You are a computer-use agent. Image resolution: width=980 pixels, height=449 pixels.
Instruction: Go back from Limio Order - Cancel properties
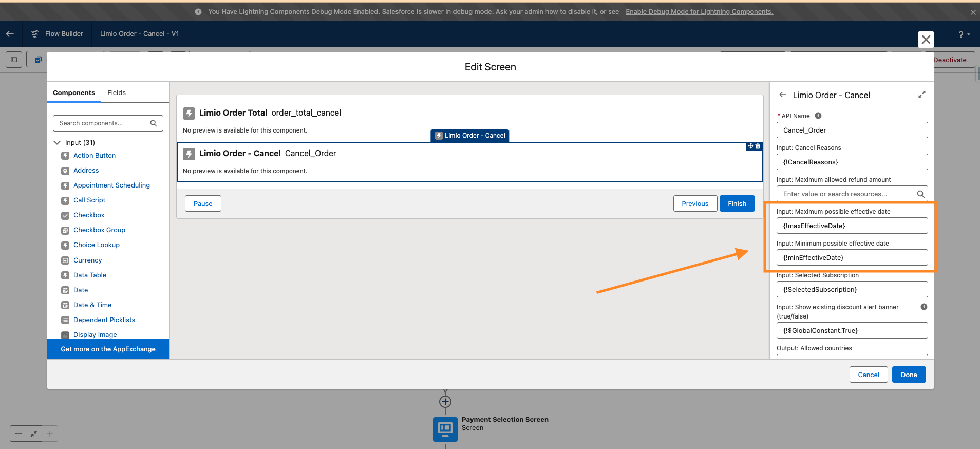[x=783, y=95]
